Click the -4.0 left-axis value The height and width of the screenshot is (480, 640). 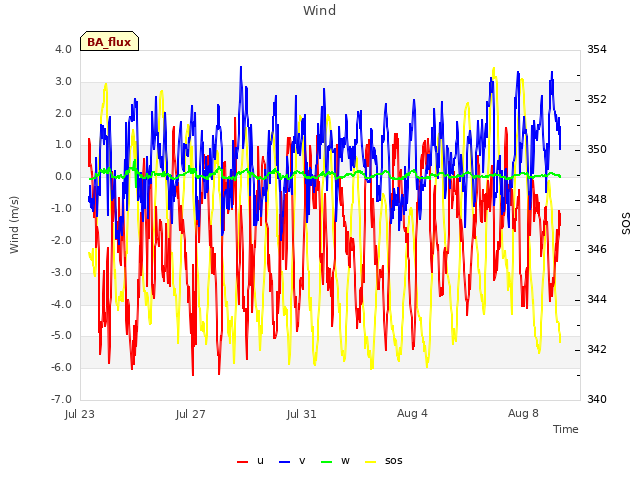click(61, 304)
